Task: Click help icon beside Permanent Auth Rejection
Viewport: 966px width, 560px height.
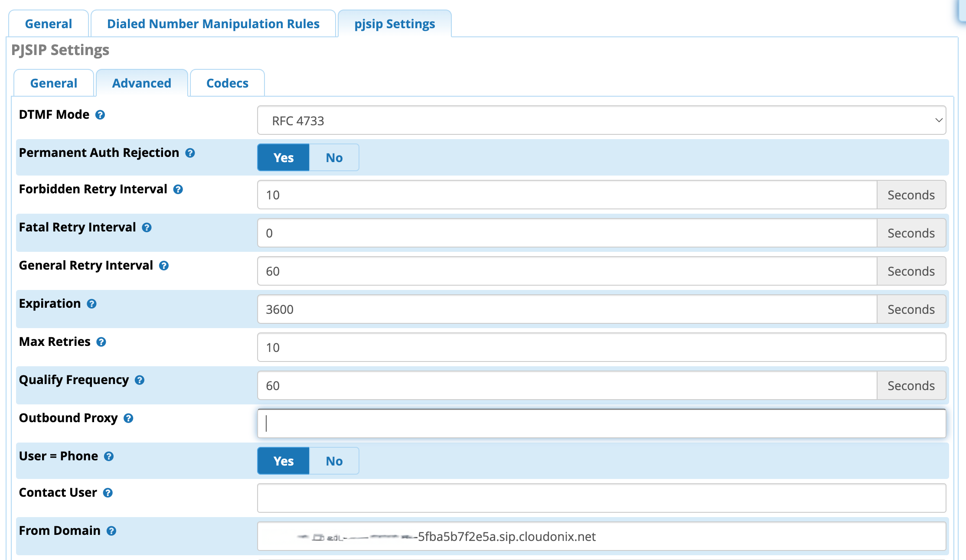Action: point(190,153)
